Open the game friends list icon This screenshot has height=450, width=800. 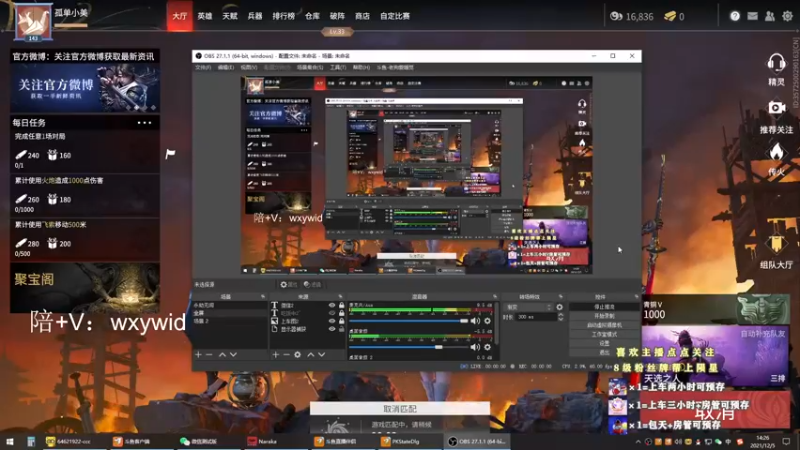pyautogui.click(x=770, y=16)
